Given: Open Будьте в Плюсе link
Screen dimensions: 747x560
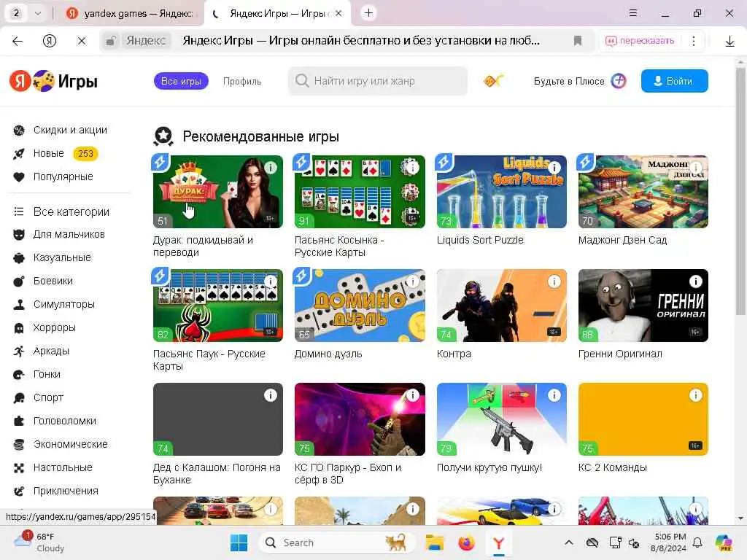Looking at the screenshot, I should point(580,81).
